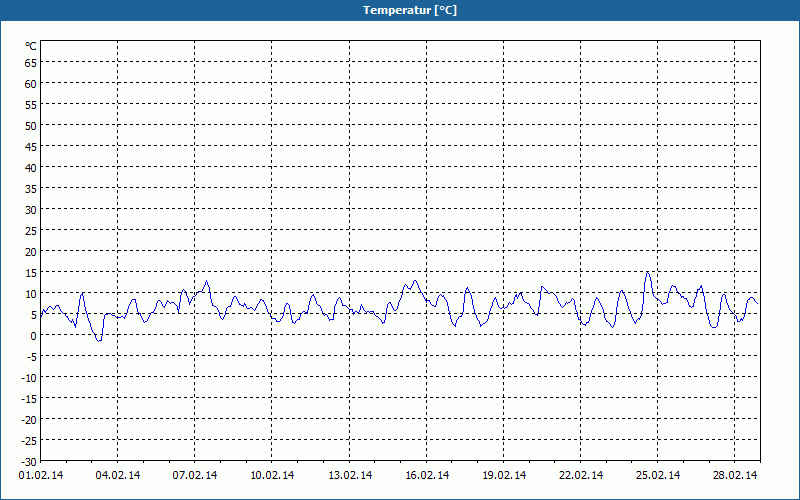Select the 25 temperature axis label
The width and height of the screenshot is (800, 500).
click(x=31, y=231)
